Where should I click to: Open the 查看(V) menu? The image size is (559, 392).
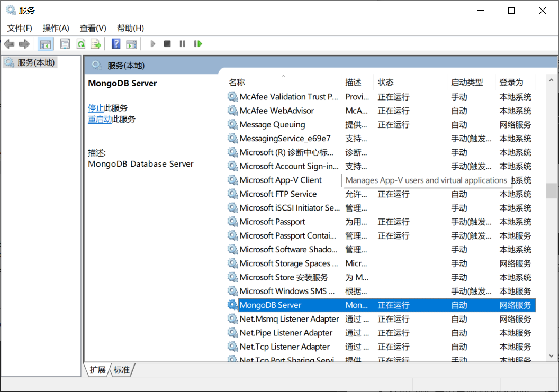[93, 28]
